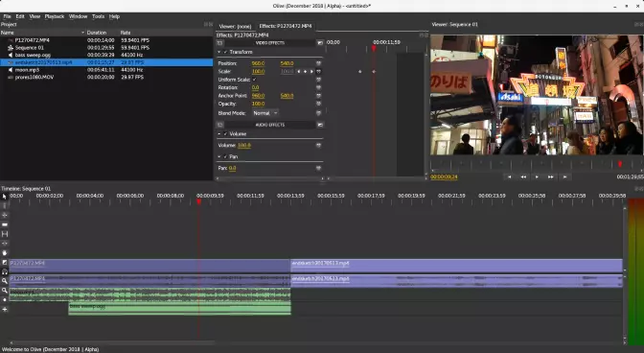644x353 pixels.
Task: Click add audio effect icon left of AUDIO EFFECTS
Action: click(219, 125)
